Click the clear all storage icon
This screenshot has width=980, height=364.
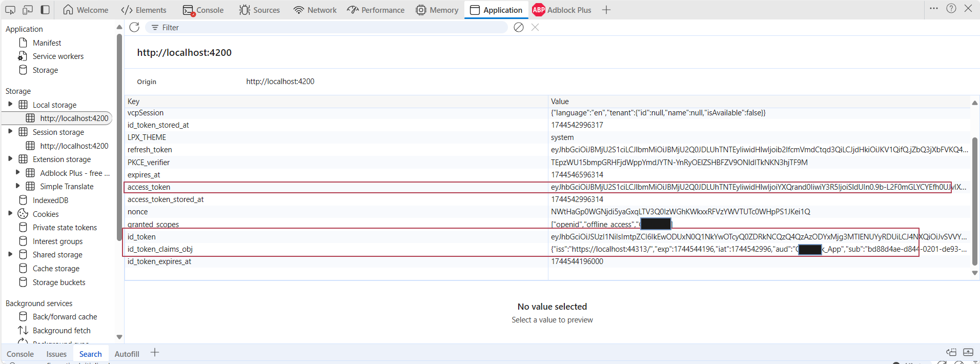[519, 27]
